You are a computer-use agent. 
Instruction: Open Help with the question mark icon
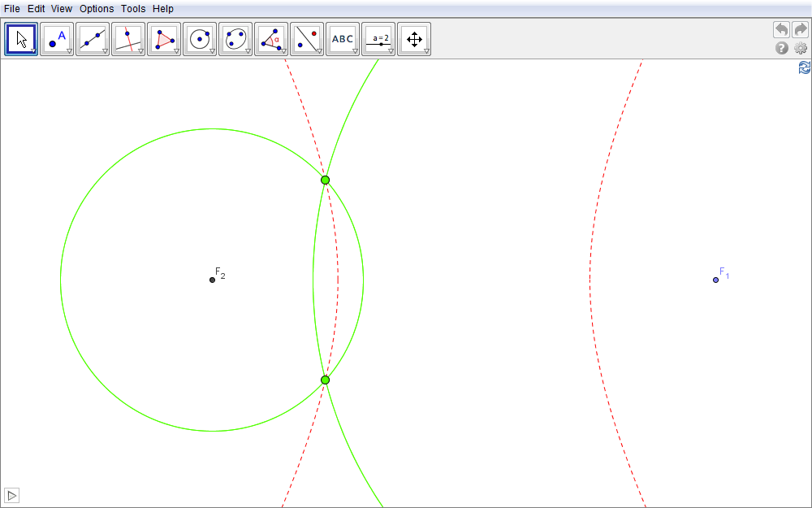(782, 49)
